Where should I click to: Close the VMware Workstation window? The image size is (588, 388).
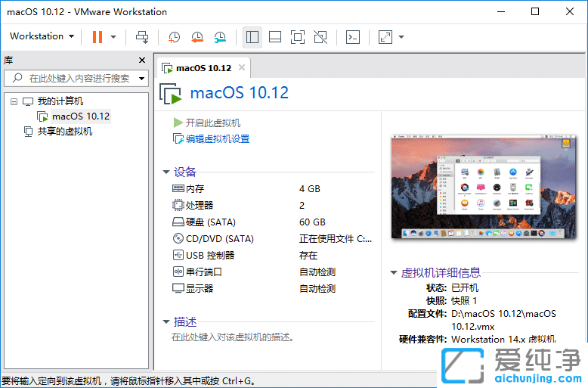click(x=570, y=11)
